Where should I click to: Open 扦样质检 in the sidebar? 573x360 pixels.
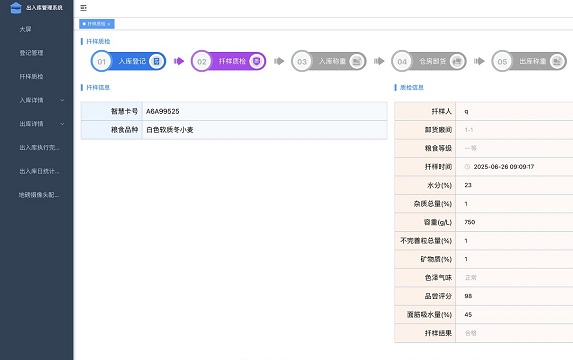coord(31,76)
